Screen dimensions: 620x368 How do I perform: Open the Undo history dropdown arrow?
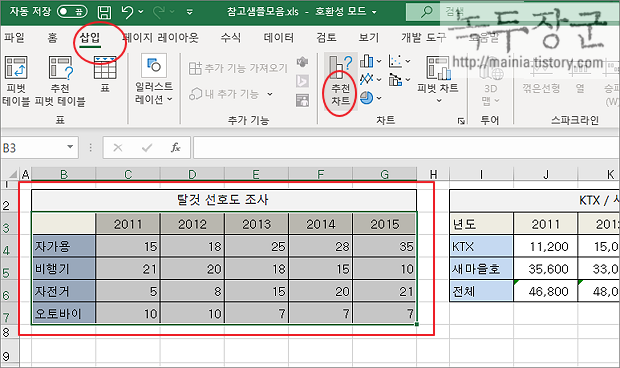[141, 12]
